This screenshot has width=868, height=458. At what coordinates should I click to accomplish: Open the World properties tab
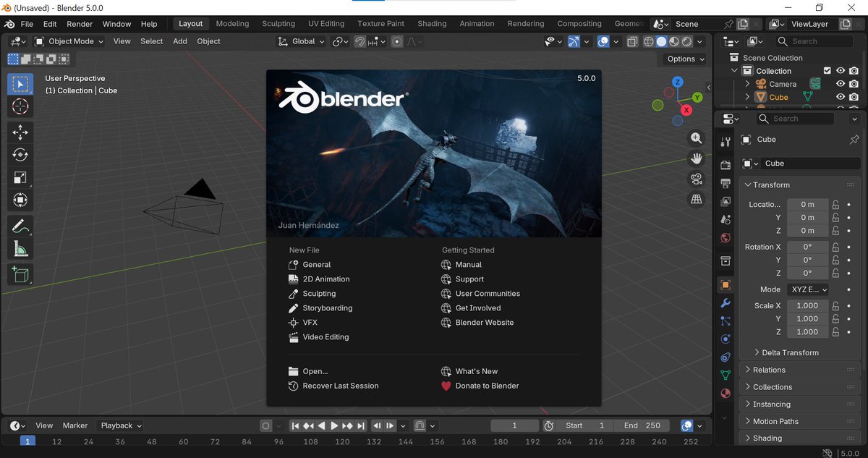(726, 237)
